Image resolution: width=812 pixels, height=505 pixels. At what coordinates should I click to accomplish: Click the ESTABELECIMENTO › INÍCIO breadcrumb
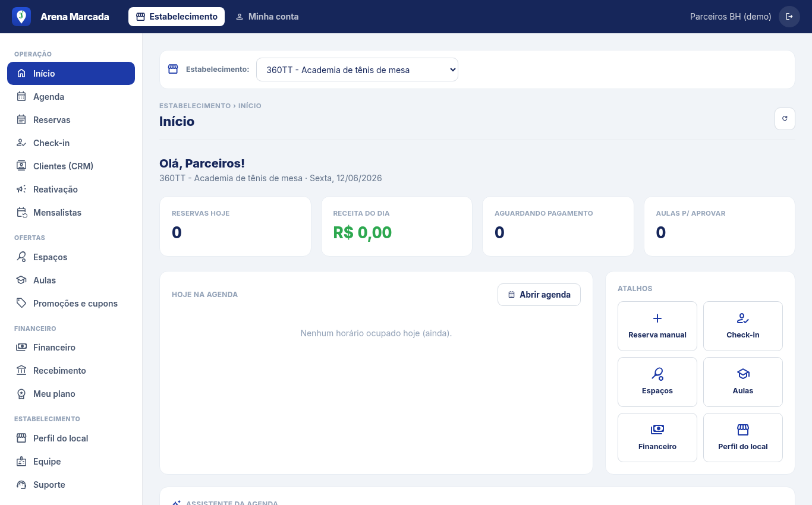pos(210,106)
